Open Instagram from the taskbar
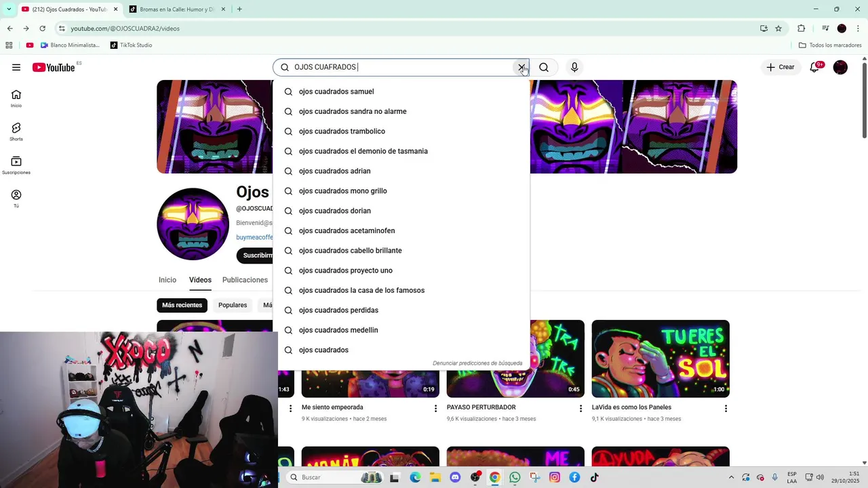The image size is (868, 488). pyautogui.click(x=555, y=477)
